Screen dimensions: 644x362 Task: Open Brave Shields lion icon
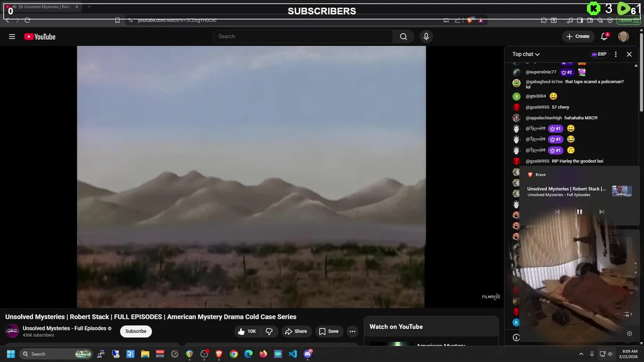[x=469, y=20]
